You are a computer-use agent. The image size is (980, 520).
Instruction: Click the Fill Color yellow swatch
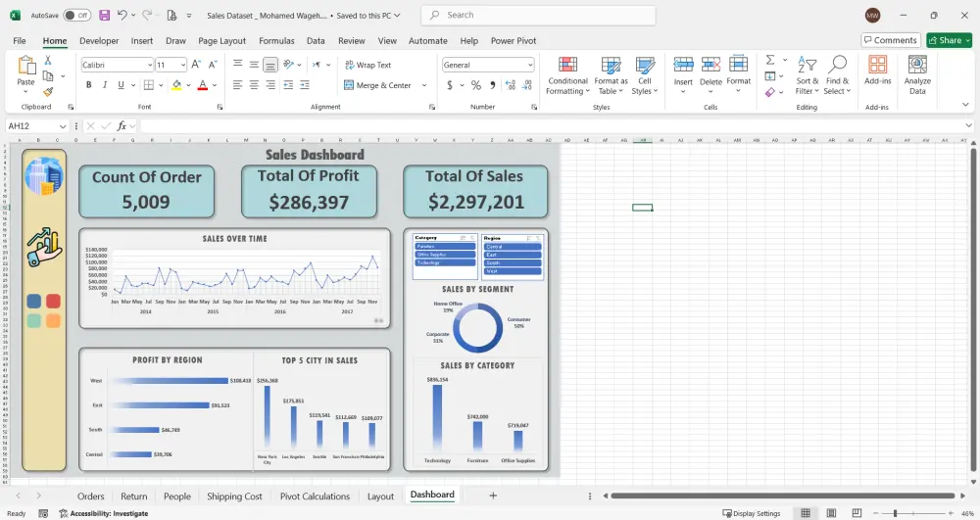tap(176, 85)
